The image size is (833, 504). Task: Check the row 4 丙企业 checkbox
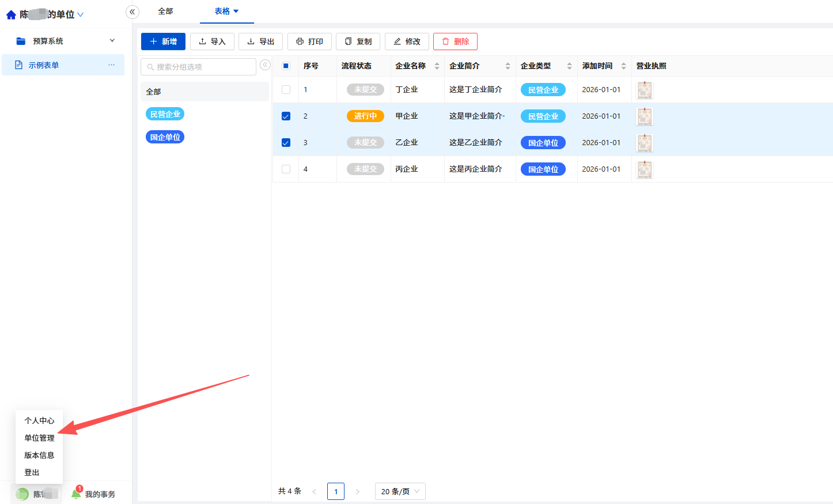pyautogui.click(x=286, y=169)
